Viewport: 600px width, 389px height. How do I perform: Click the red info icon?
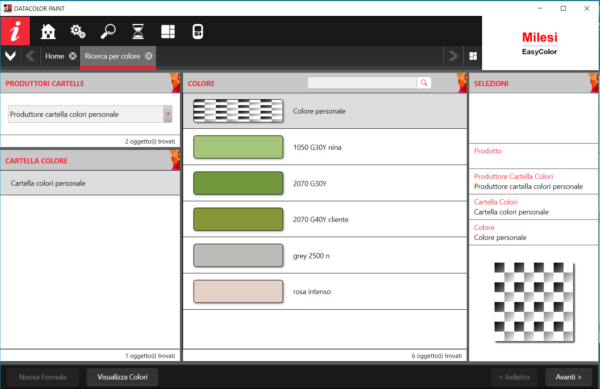[x=15, y=31]
